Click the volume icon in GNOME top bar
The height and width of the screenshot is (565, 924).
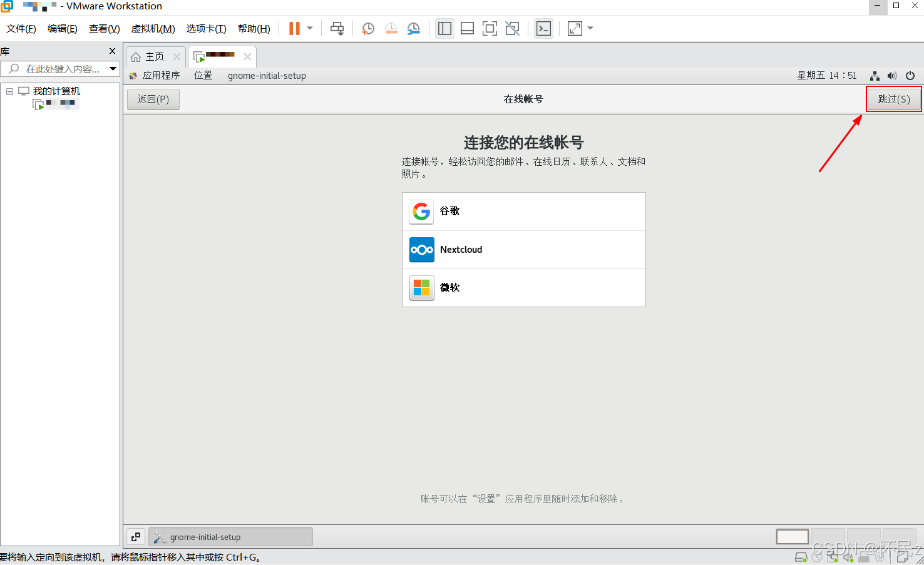pyautogui.click(x=892, y=76)
